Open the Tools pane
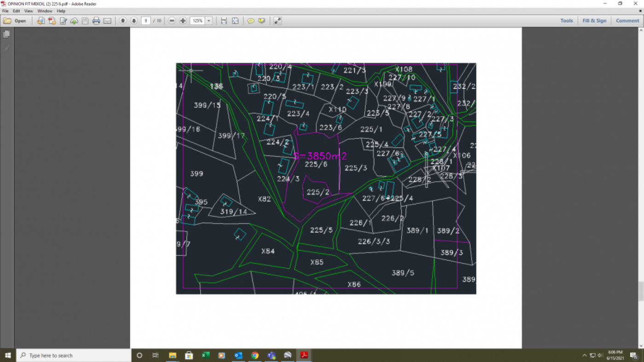The image size is (644, 362). click(x=566, y=21)
